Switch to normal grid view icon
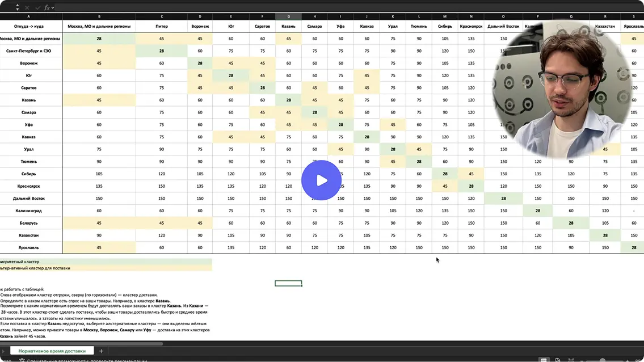 coord(544,360)
